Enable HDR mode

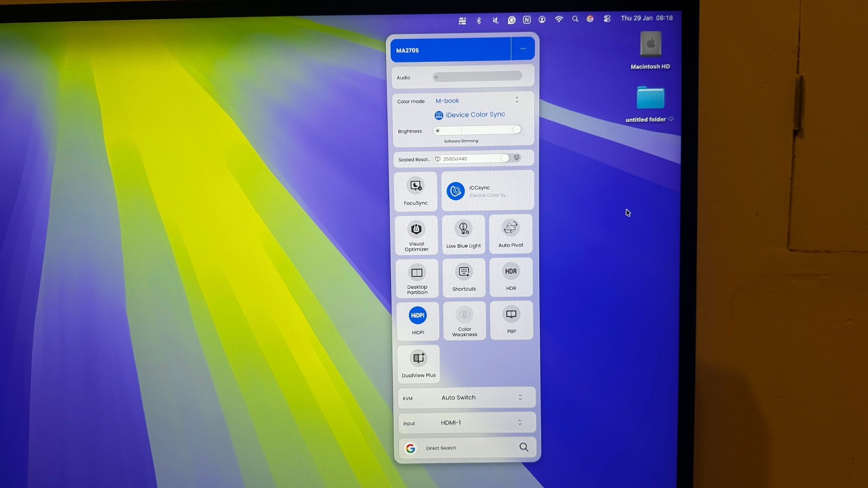[510, 276]
